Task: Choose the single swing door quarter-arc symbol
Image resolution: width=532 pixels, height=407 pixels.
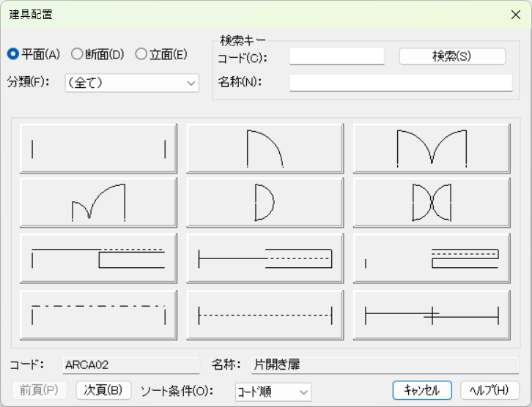Action: [265, 149]
